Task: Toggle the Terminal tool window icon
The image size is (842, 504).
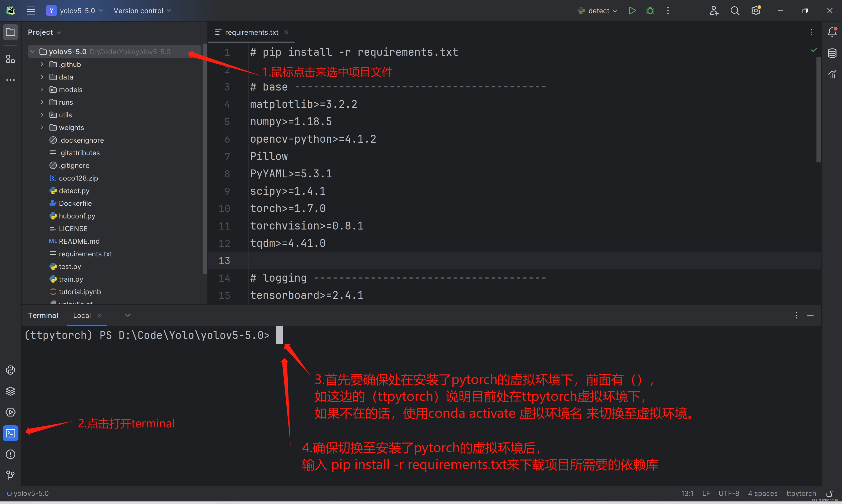Action: coord(11,433)
